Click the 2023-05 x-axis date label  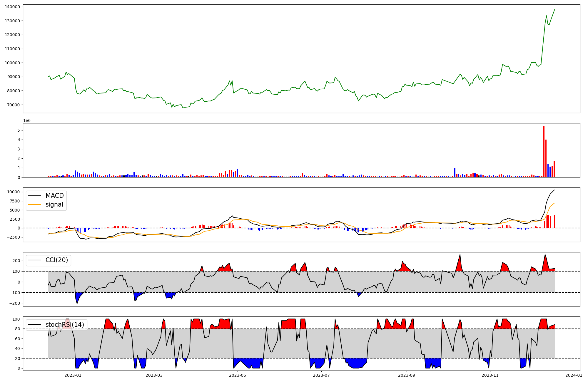(237, 375)
